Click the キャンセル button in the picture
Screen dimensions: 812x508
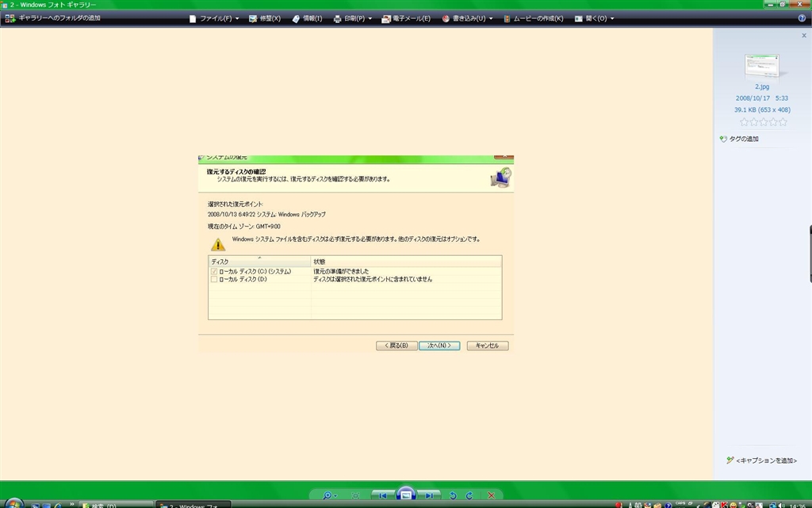coord(488,346)
